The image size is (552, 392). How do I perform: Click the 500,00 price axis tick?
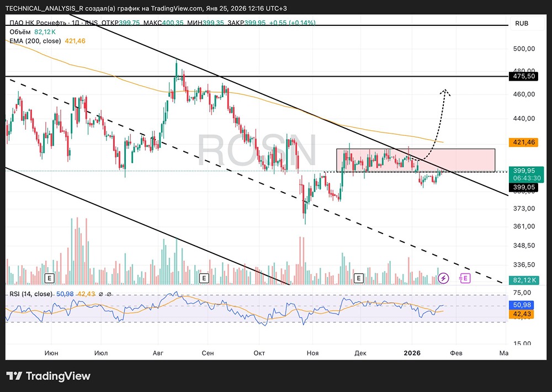524,49
